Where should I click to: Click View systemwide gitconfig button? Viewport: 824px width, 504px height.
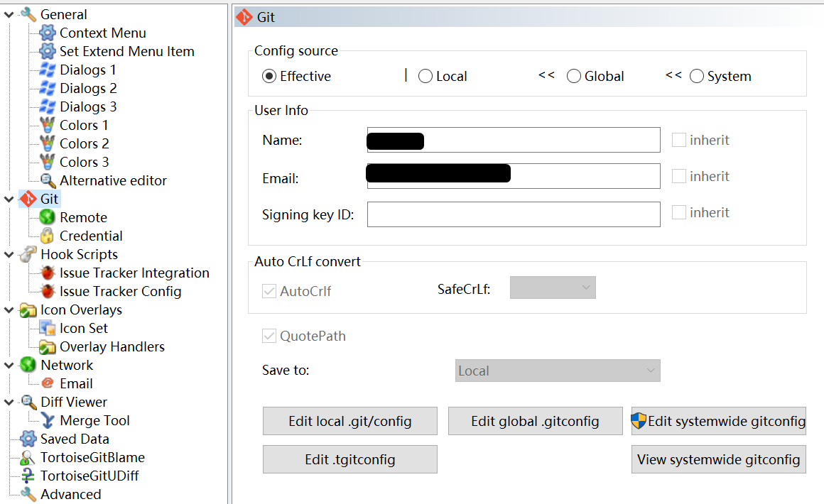pyautogui.click(x=718, y=459)
